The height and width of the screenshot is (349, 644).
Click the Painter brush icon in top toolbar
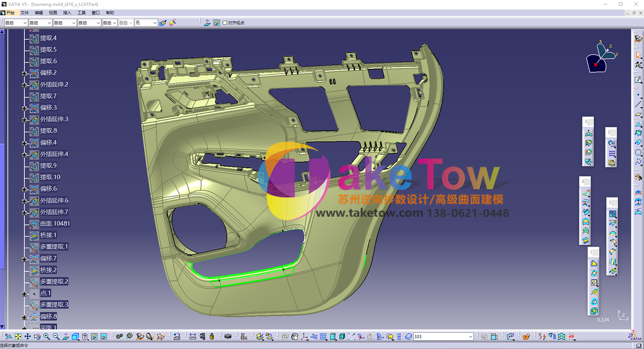(x=163, y=23)
